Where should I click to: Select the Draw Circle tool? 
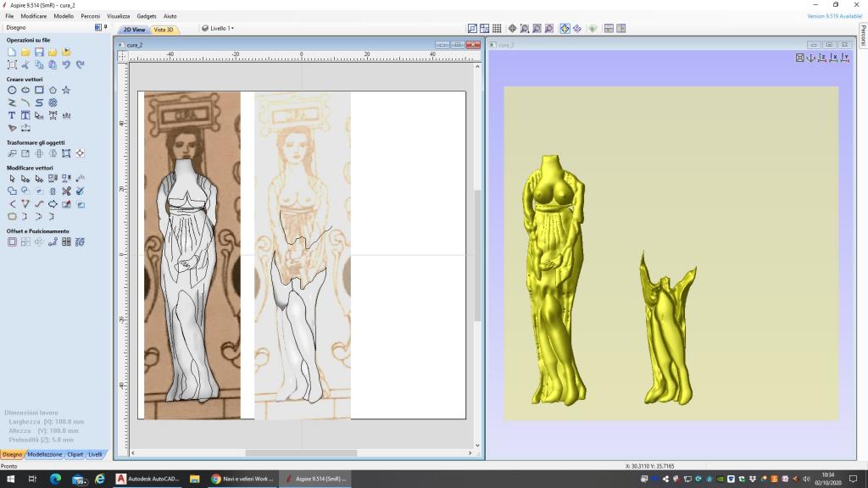(x=12, y=90)
